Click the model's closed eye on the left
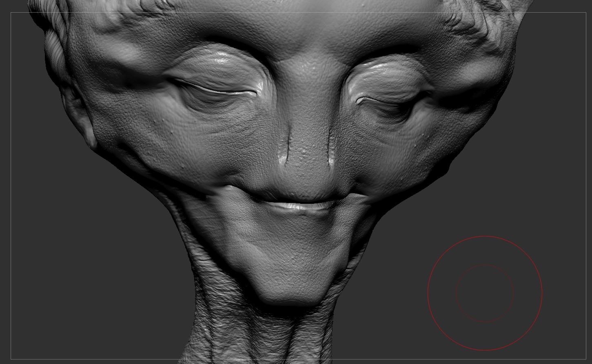The image size is (592, 364). coord(214,88)
